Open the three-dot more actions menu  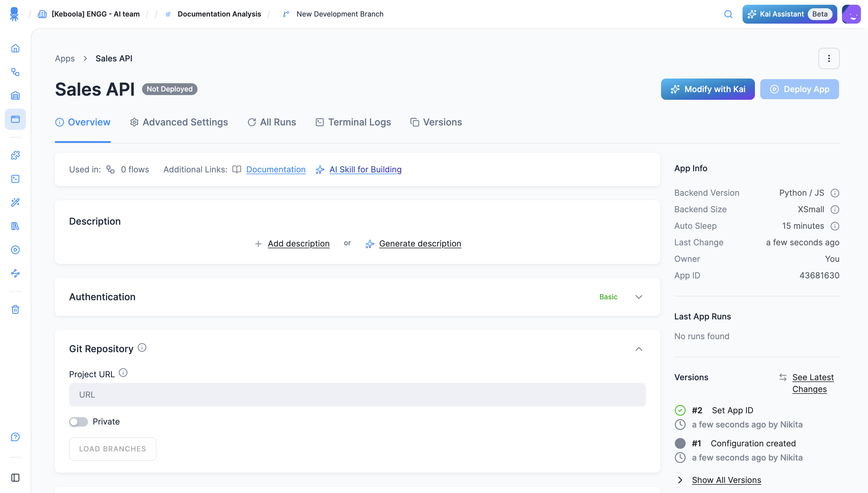tap(829, 58)
